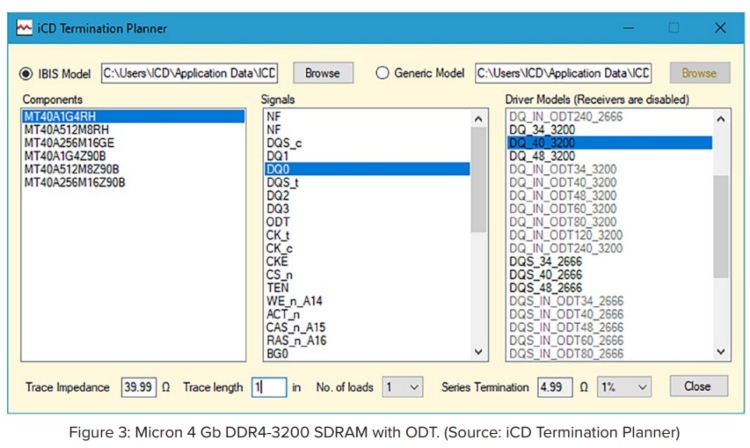
Task: Select component MT40A512M8RH
Action: coord(133,130)
